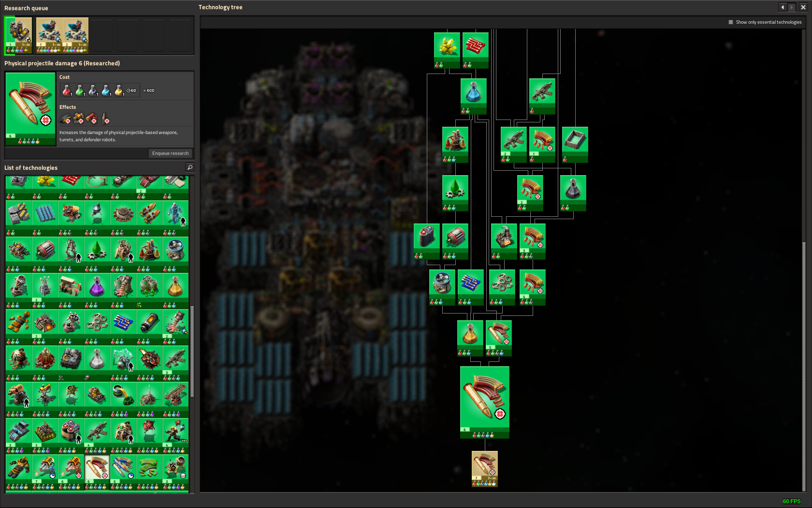Go back using the left arrow button
This screenshot has height=508, width=812.
point(783,7)
